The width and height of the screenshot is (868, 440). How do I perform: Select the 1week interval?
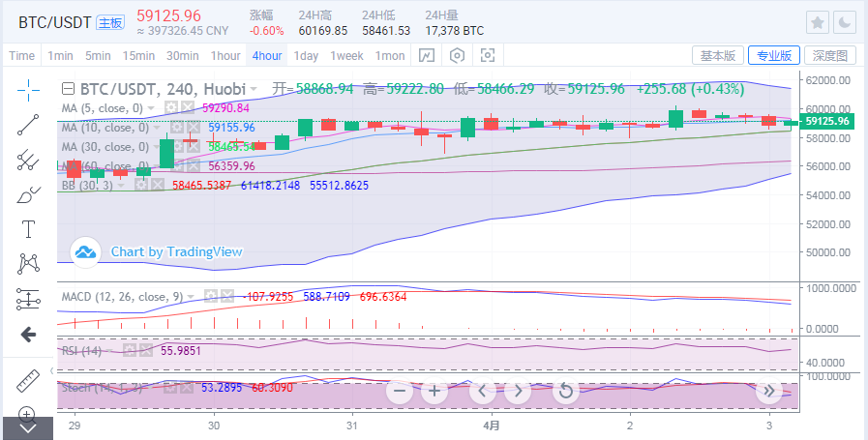pos(347,56)
